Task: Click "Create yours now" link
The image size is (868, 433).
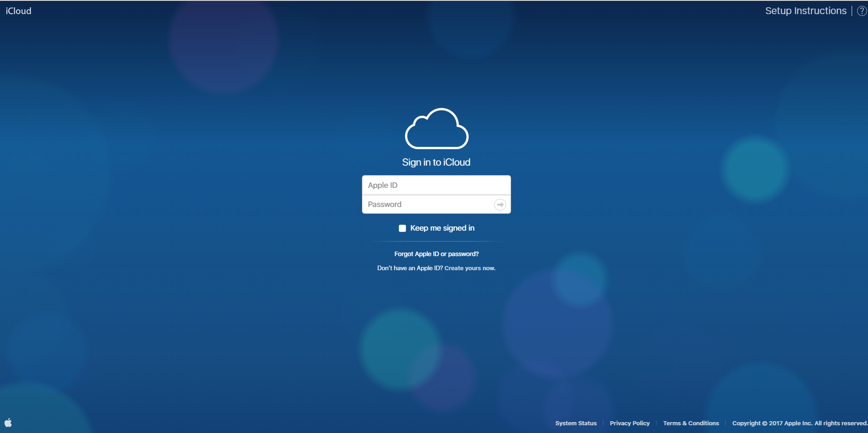Action: click(470, 268)
